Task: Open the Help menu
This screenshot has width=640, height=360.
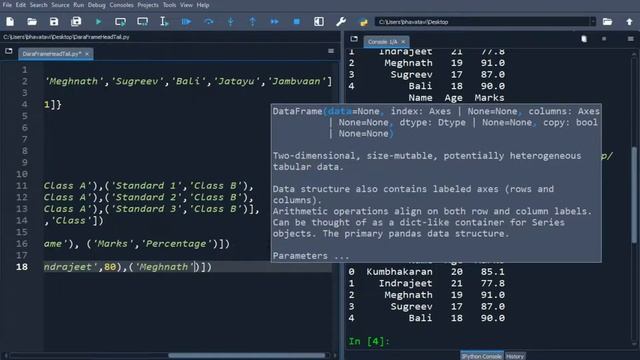Action: click(203, 5)
